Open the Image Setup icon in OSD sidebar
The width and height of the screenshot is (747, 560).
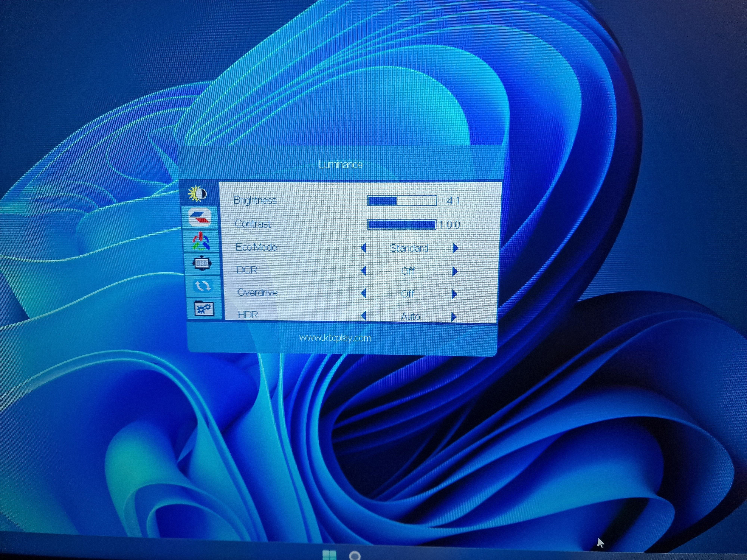pyautogui.click(x=200, y=217)
